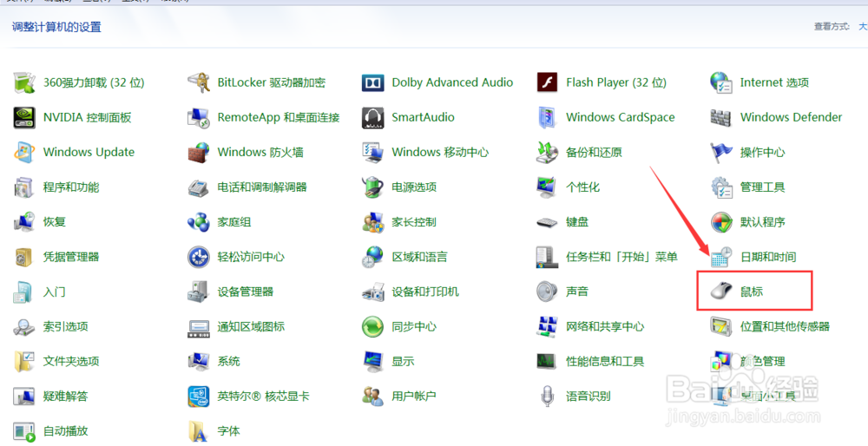Open the 入门 link
Image resolution: width=868 pixels, height=446 pixels.
[x=54, y=292]
